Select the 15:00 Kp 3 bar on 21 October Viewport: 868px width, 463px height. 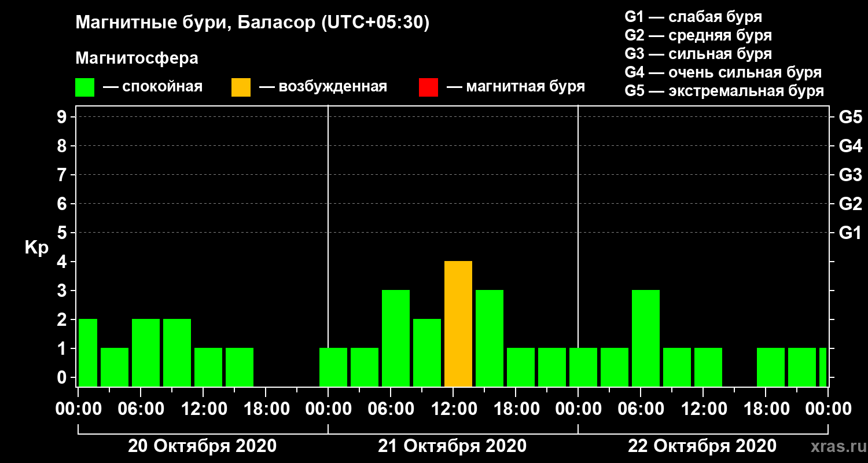[x=490, y=339]
